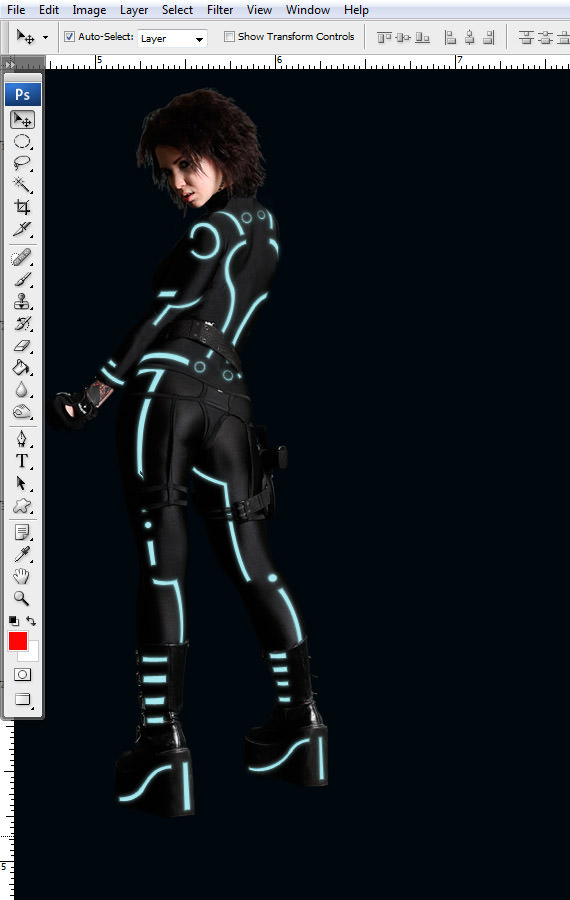Expand the toolbox panel double-arrow
Viewport: 570px width, 900px height.
(10, 64)
